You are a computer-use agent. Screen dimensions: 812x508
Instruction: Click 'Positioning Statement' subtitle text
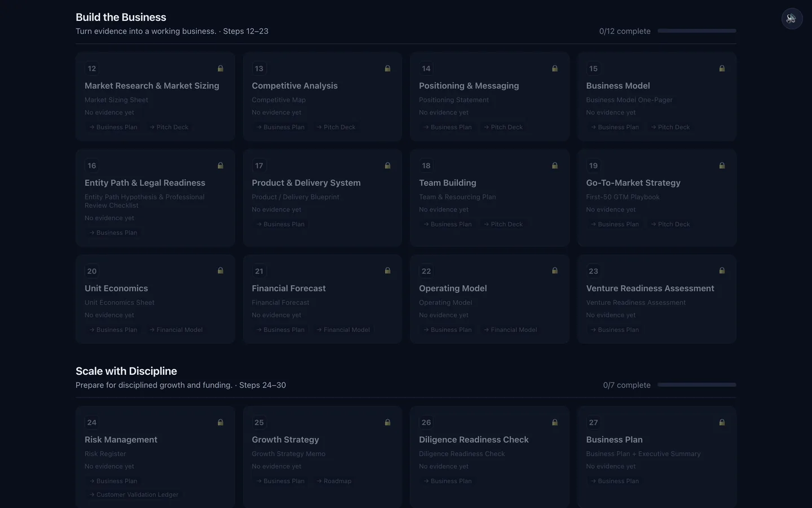tap(454, 100)
